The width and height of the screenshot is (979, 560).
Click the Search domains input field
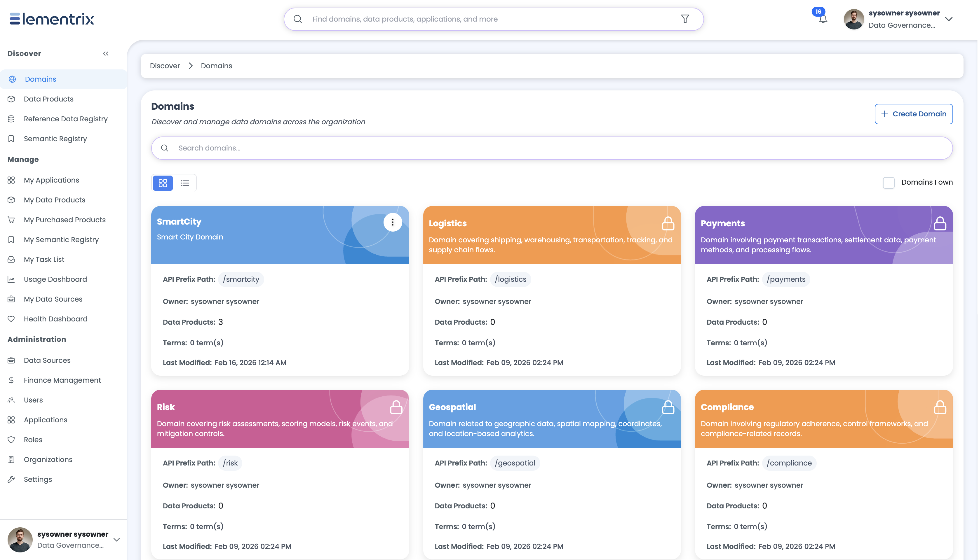(x=552, y=148)
